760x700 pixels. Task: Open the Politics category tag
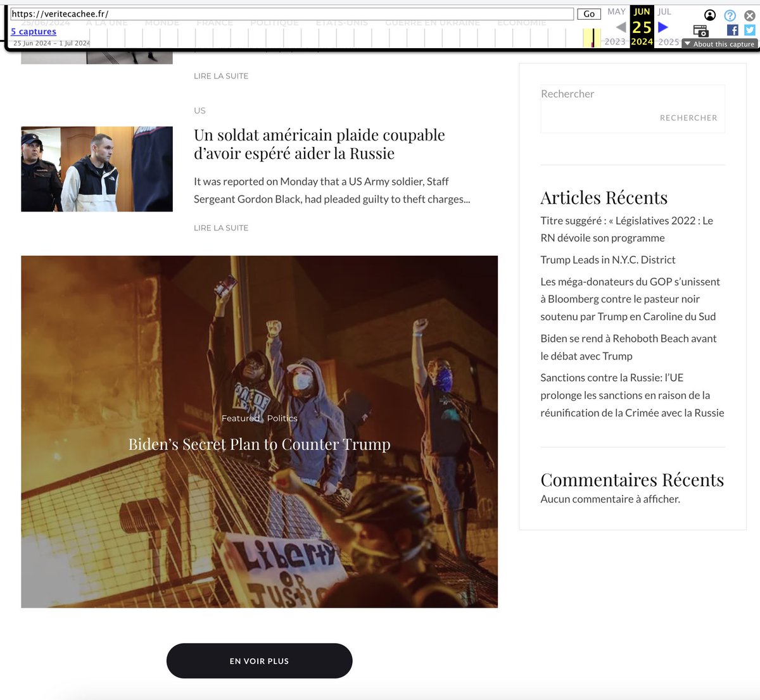tap(282, 418)
